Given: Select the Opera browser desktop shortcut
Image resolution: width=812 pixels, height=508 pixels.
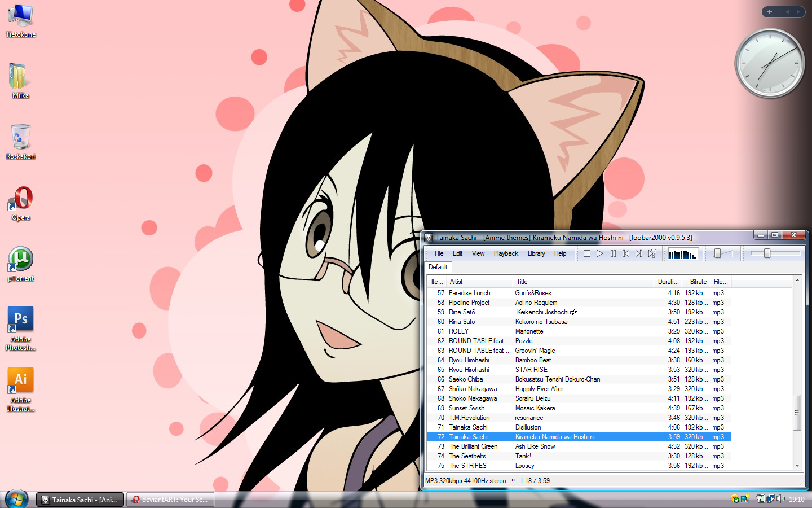Looking at the screenshot, I should pyautogui.click(x=21, y=204).
